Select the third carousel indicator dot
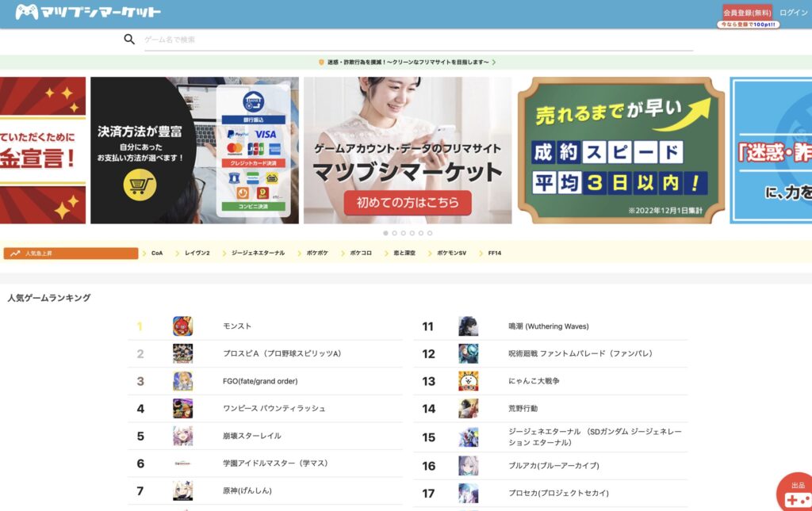This screenshot has width=812, height=511. coord(404,233)
